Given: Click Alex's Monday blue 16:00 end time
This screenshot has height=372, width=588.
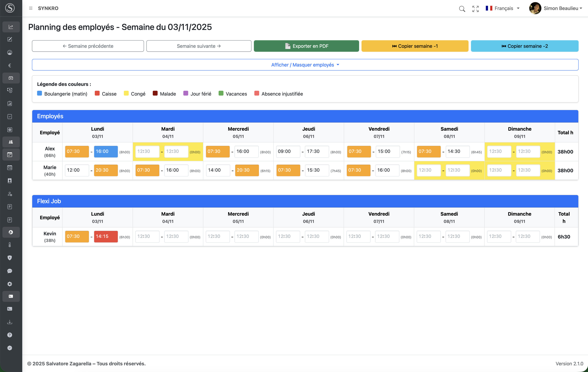Looking at the screenshot, I should click(106, 152).
